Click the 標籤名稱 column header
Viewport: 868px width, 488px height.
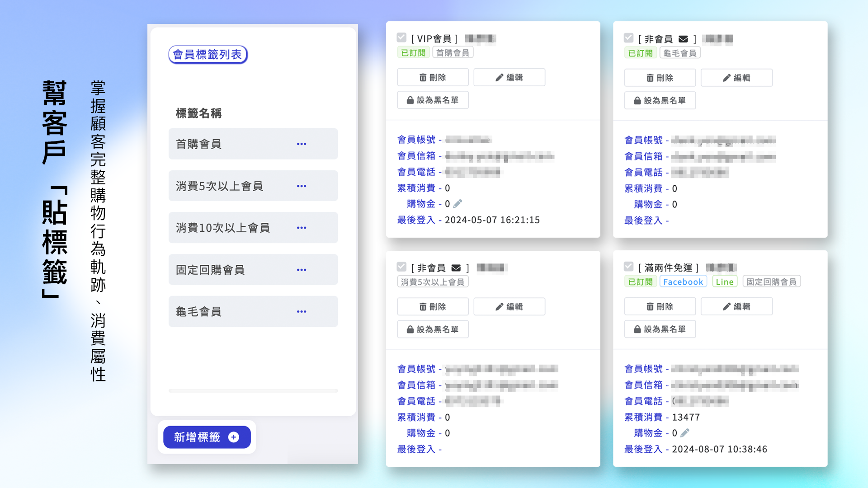[x=199, y=113]
